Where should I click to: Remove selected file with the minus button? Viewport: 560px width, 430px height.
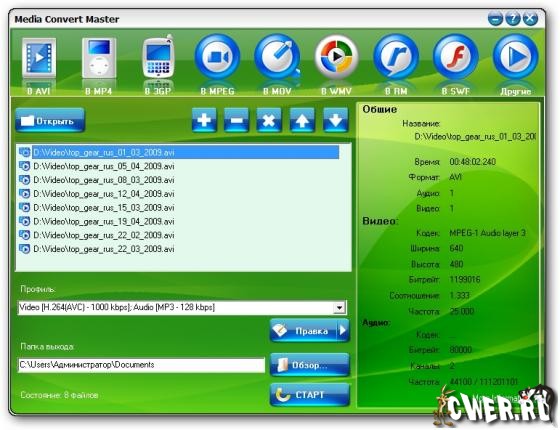pos(236,120)
